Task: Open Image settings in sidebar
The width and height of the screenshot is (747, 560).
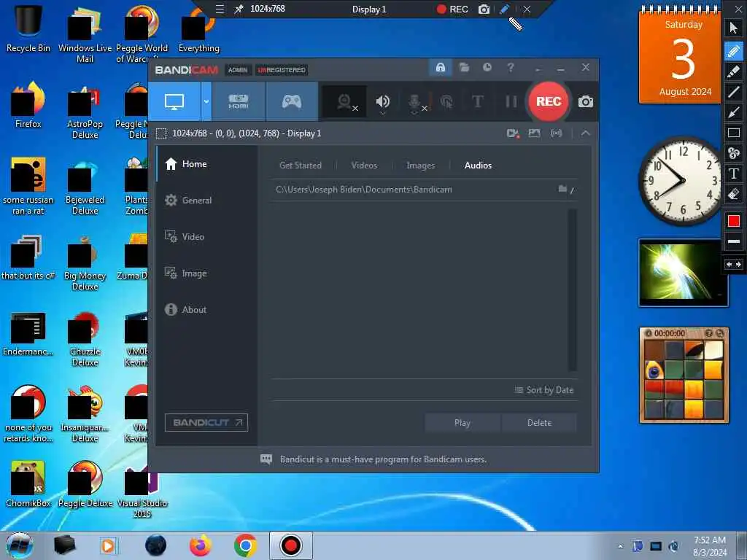Action: coord(206,273)
